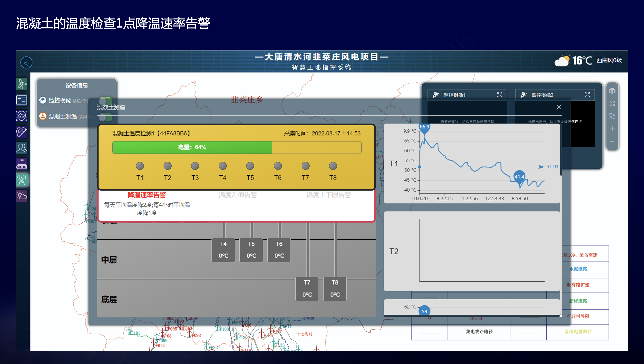
Task: Select the machinery equipment sidebar icon
Action: (x=22, y=164)
